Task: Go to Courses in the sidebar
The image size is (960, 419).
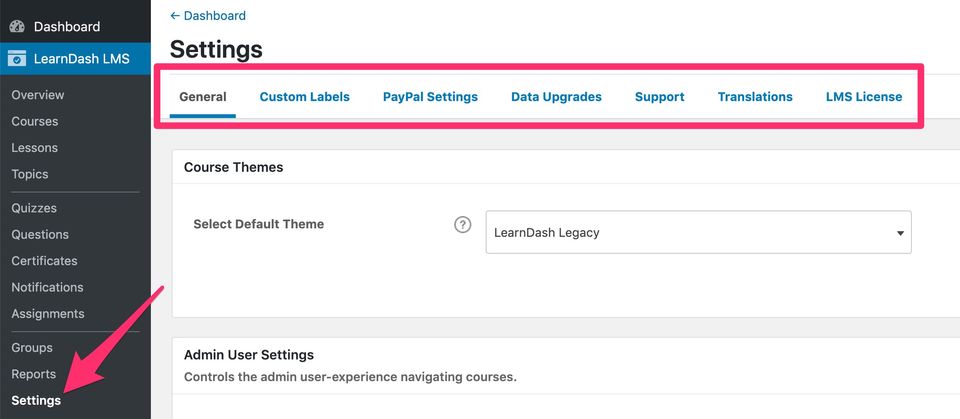Action: pos(35,121)
